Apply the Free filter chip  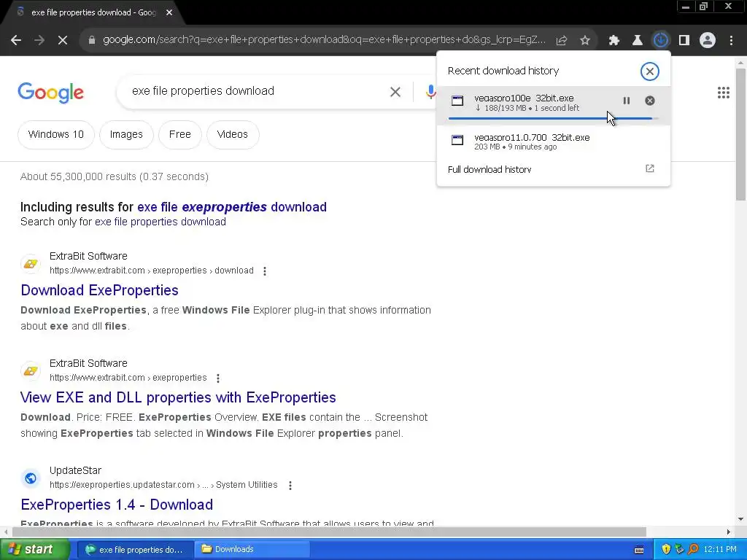point(179,135)
